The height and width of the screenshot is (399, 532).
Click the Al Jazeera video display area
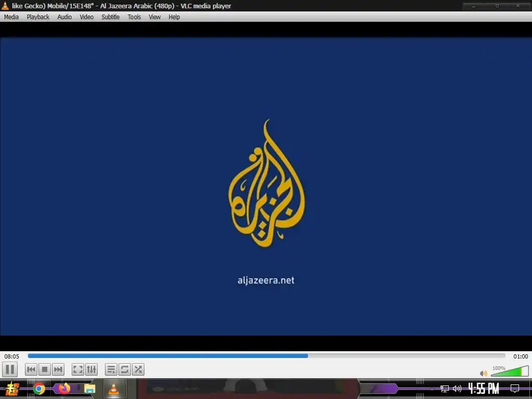coord(266,187)
